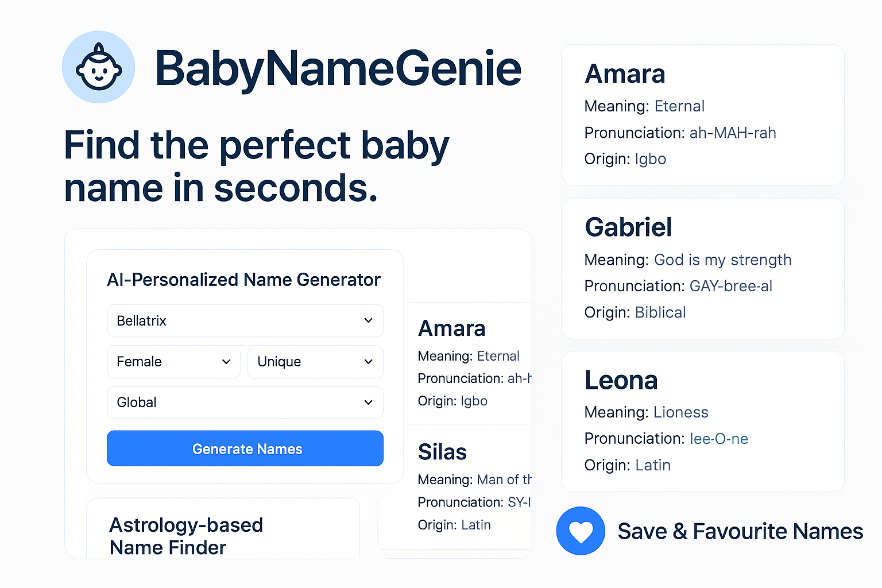Click the AI-Personalized Name Generator heading

coord(243,280)
